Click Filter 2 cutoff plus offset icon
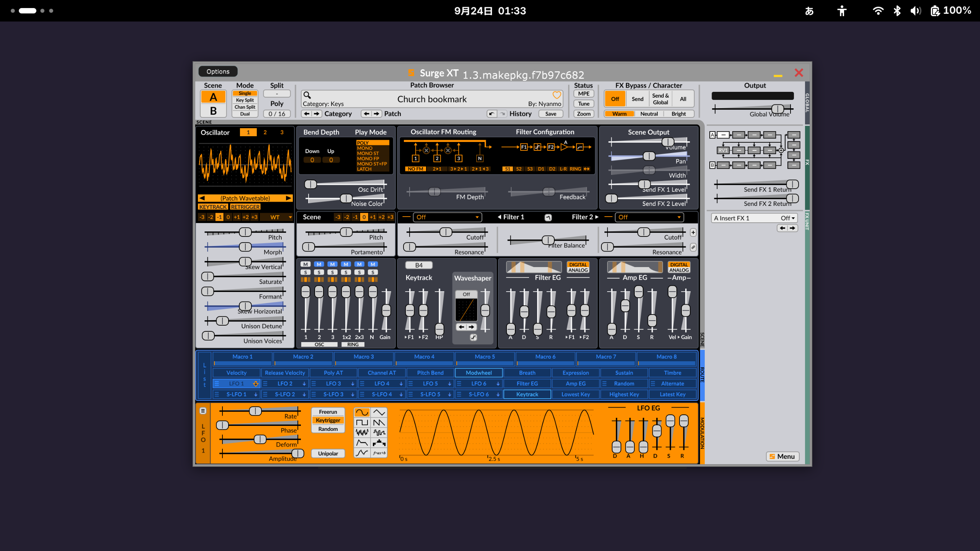The height and width of the screenshot is (551, 980). (x=693, y=232)
